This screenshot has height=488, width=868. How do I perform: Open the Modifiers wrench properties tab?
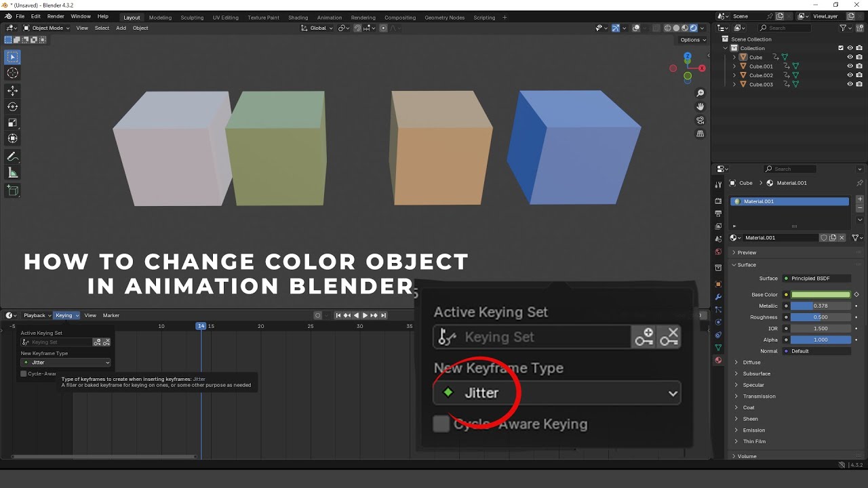[718, 297]
